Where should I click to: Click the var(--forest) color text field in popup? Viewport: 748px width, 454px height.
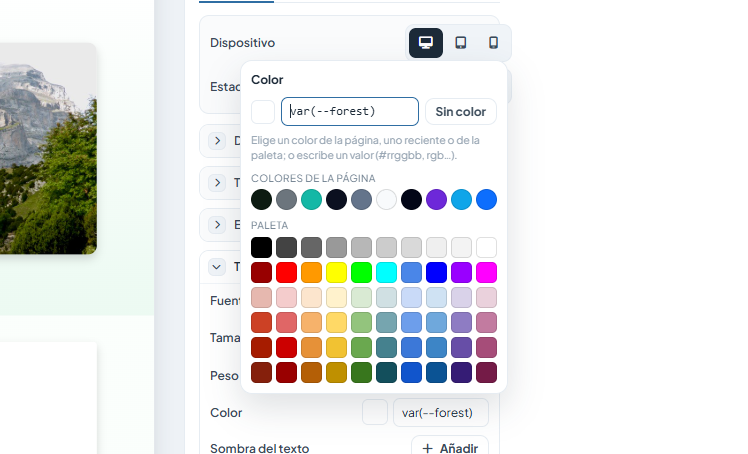coord(350,112)
